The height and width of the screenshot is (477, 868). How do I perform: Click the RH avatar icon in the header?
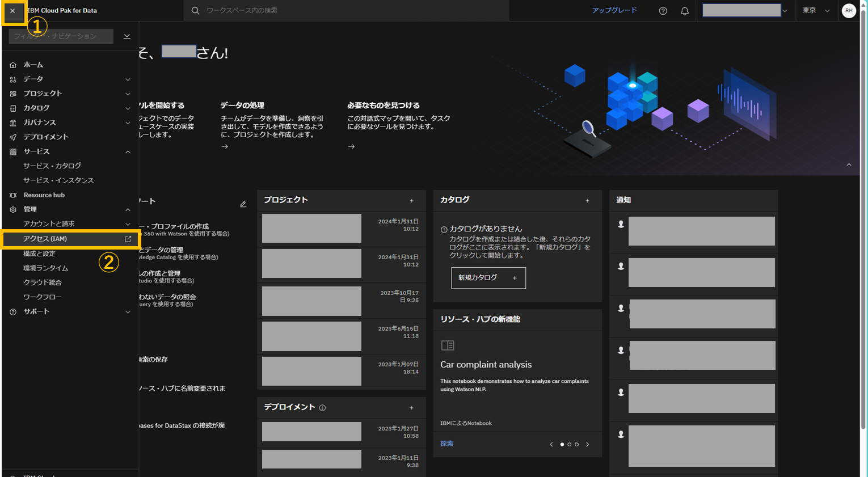(x=848, y=10)
